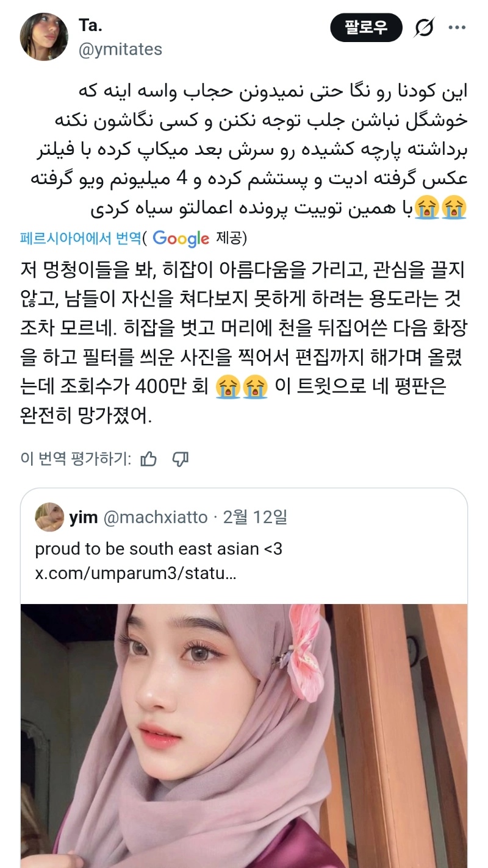
Task: Open yim's small avatar in quoted tweet
Action: click(x=49, y=518)
